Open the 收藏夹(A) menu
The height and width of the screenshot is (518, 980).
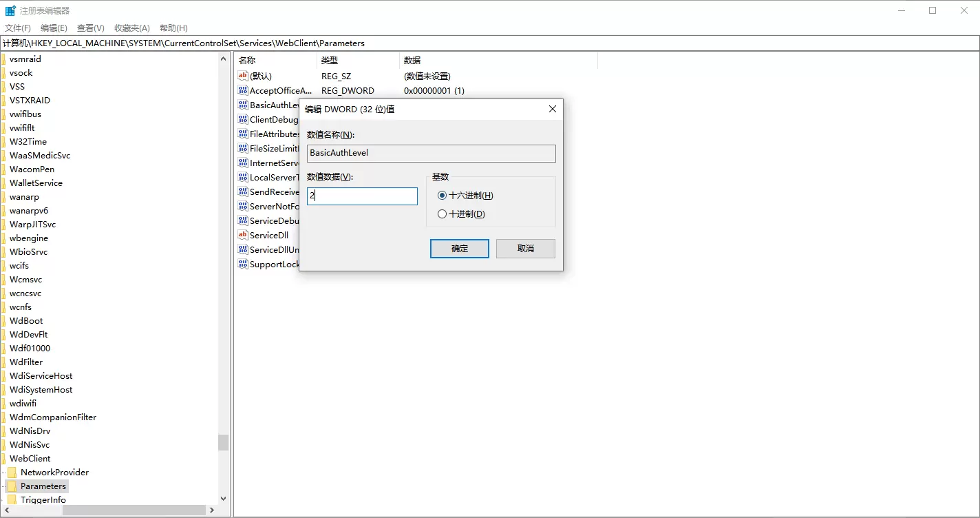point(131,28)
